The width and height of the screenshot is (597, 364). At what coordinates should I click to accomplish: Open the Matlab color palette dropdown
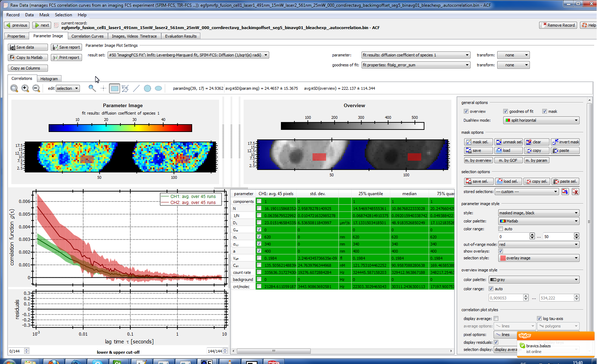tap(539, 221)
